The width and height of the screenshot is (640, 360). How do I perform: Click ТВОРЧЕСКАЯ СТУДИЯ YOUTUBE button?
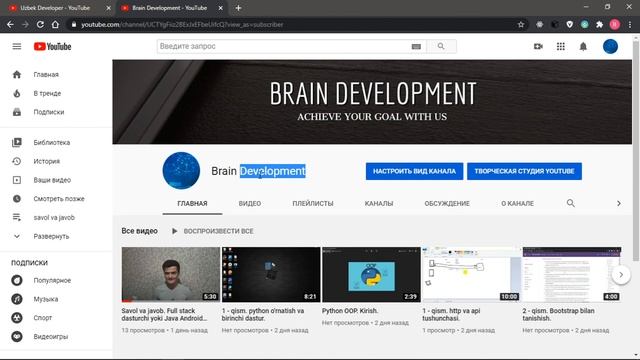tap(524, 171)
